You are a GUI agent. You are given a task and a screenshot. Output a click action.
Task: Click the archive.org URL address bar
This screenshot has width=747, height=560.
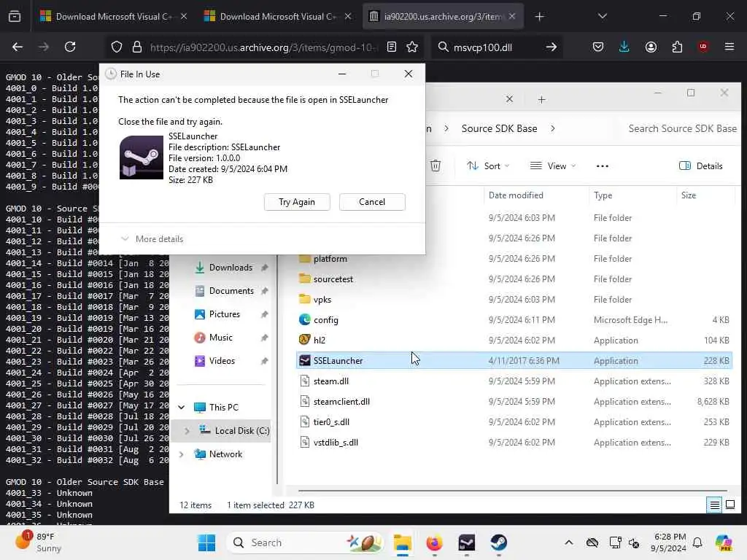pyautogui.click(x=263, y=47)
